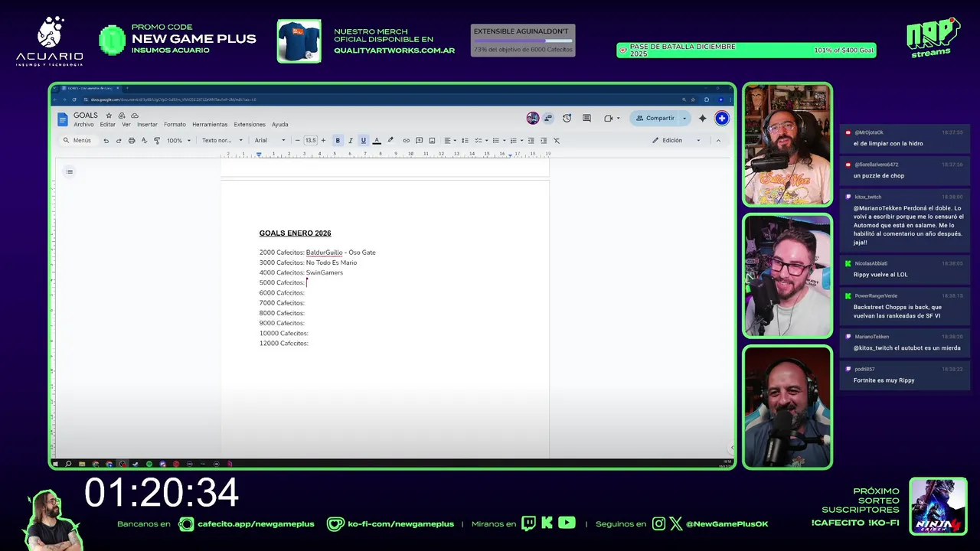980x551 pixels.
Task: Open File Explorer from the taskbar
Action: (x=82, y=464)
